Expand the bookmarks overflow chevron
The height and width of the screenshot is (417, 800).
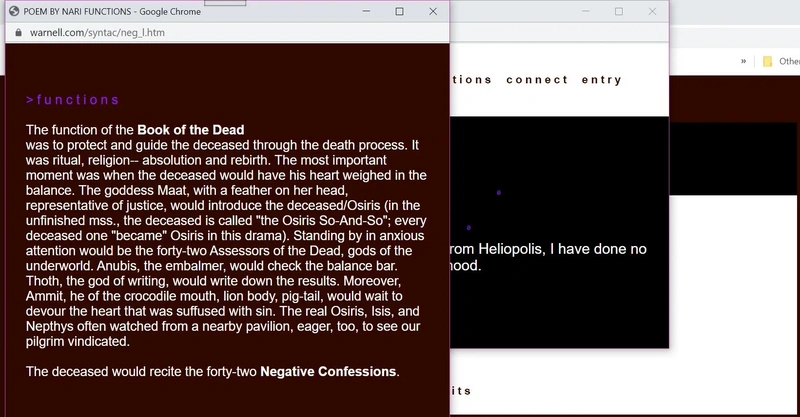pyautogui.click(x=743, y=61)
